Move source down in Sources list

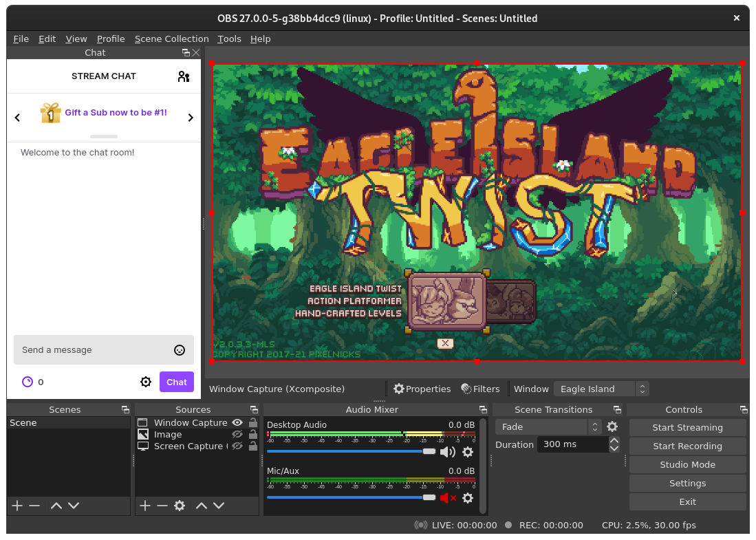pos(219,506)
